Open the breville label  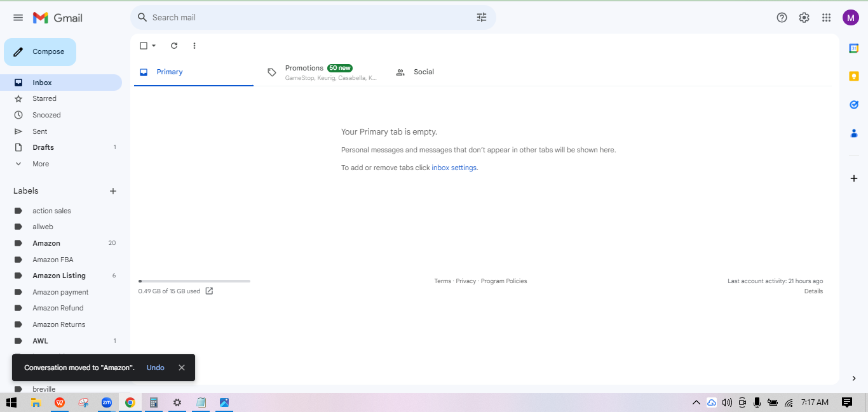[x=61, y=389]
